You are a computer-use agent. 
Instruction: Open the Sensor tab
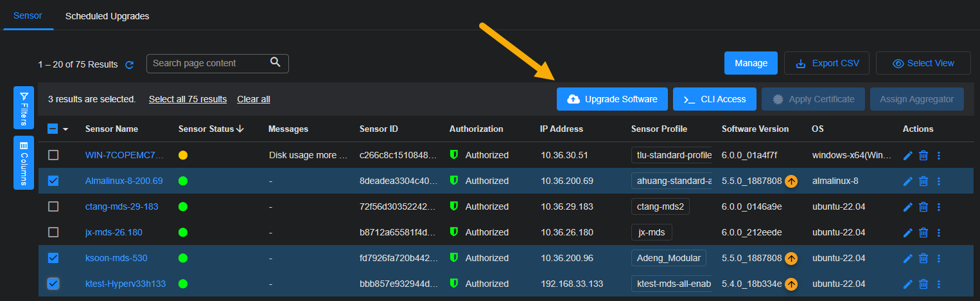28,16
